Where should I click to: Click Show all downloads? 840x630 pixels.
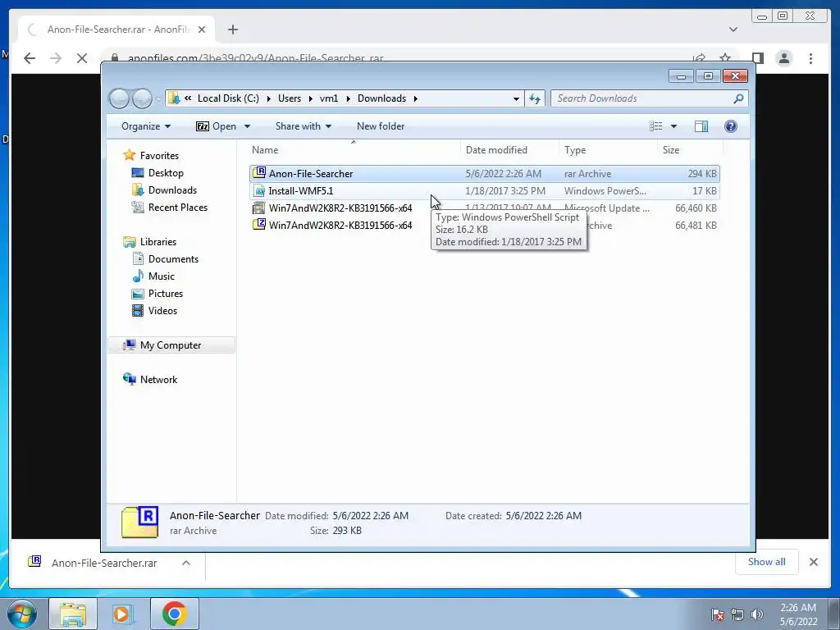767,562
